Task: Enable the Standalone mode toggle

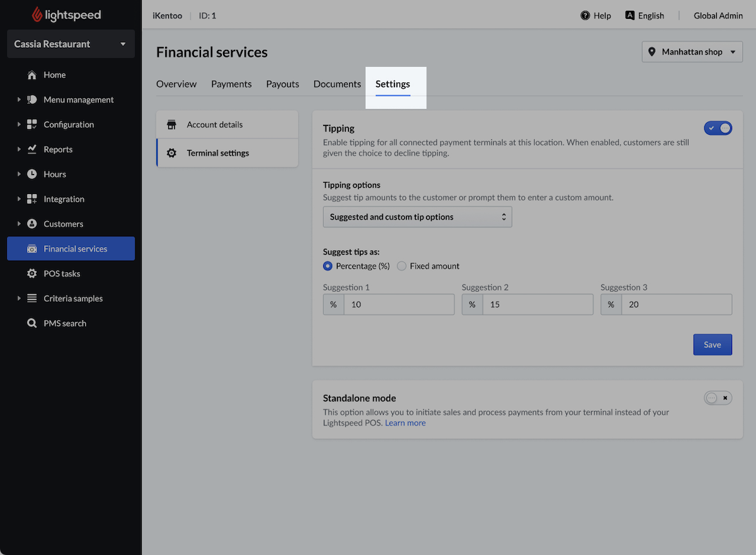Action: tap(718, 398)
